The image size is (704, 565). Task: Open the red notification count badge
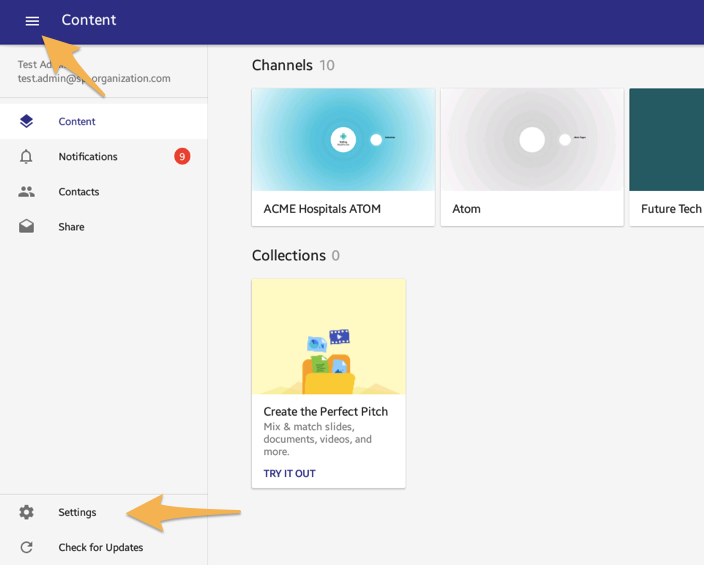click(x=182, y=156)
